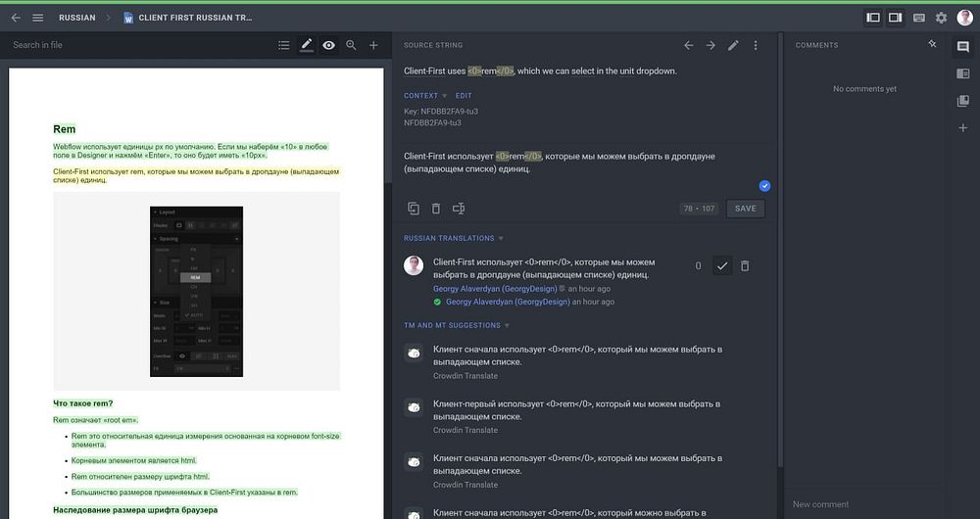Pin the Comments panel
Viewport: 980px width, 519px height.
point(932,44)
